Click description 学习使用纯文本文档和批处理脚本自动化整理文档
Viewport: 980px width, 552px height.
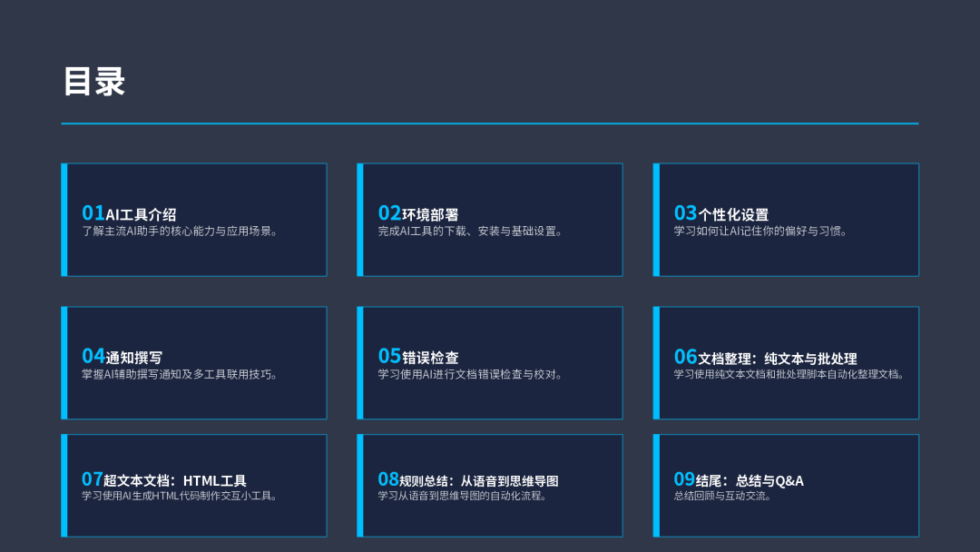click(x=789, y=374)
